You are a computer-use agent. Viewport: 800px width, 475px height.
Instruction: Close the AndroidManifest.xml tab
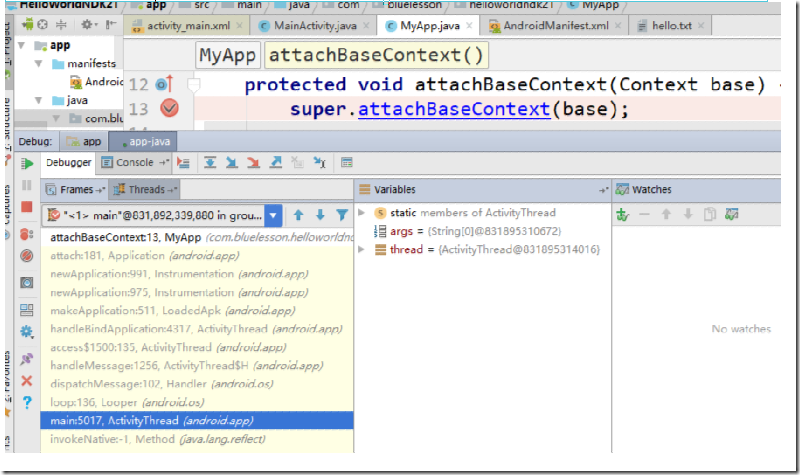[x=618, y=26]
